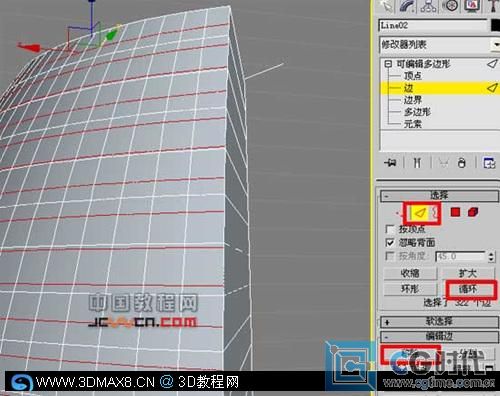Collapse the 编辑边 rollout
Image resolution: width=500 pixels, height=396 pixels.
(x=439, y=336)
